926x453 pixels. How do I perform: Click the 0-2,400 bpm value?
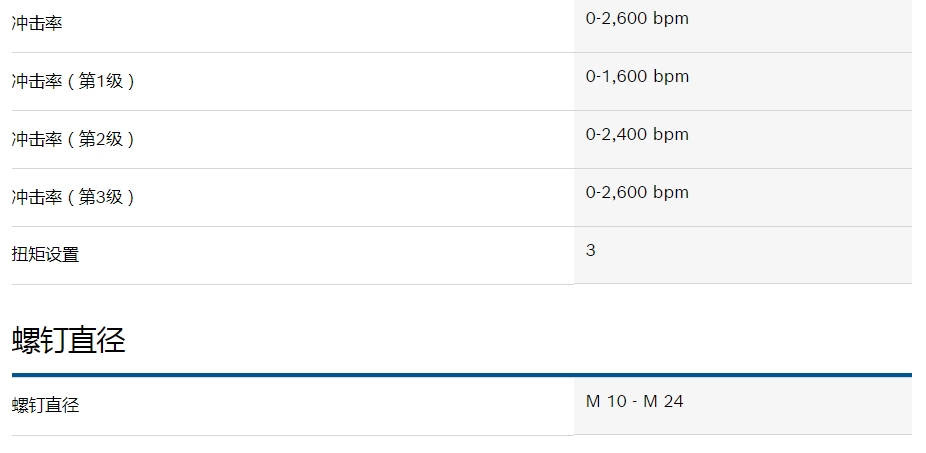(x=637, y=135)
